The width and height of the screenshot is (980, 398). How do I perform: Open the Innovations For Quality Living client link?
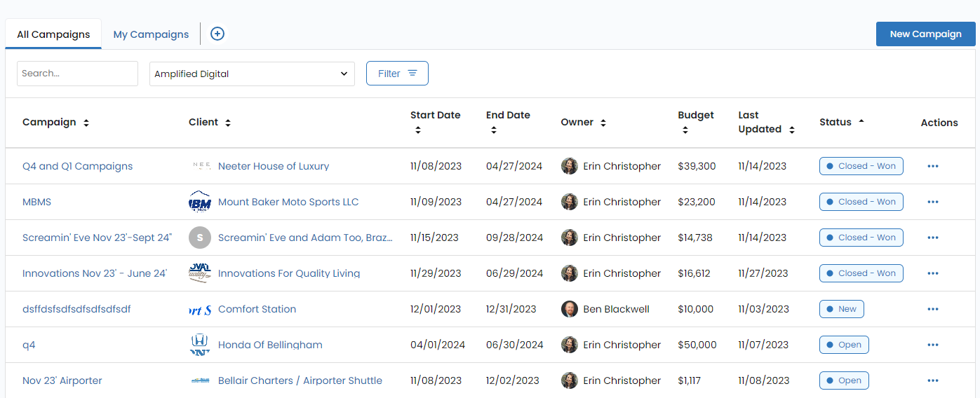pos(289,273)
